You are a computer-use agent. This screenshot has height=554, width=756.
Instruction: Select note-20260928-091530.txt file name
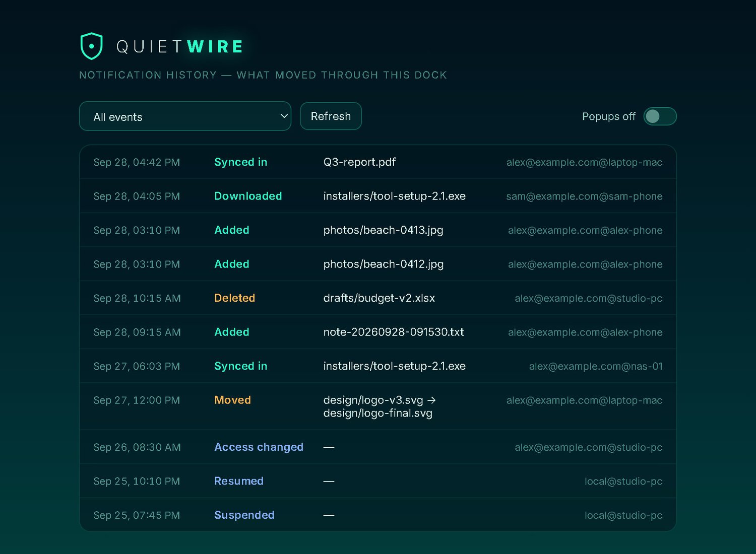pos(394,332)
